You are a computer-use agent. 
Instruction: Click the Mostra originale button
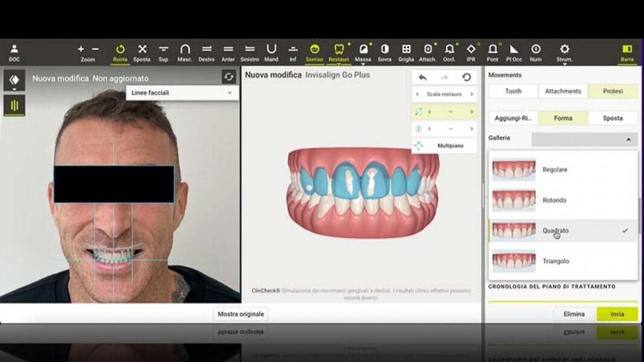[241, 314]
